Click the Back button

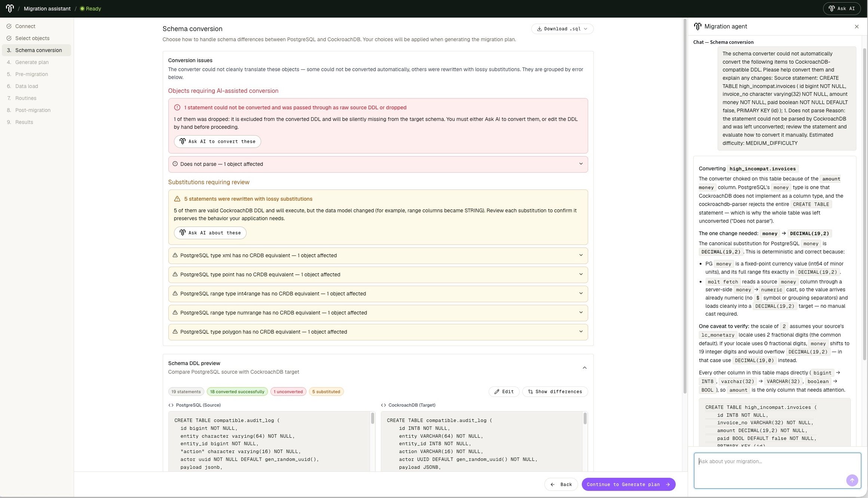coord(561,485)
